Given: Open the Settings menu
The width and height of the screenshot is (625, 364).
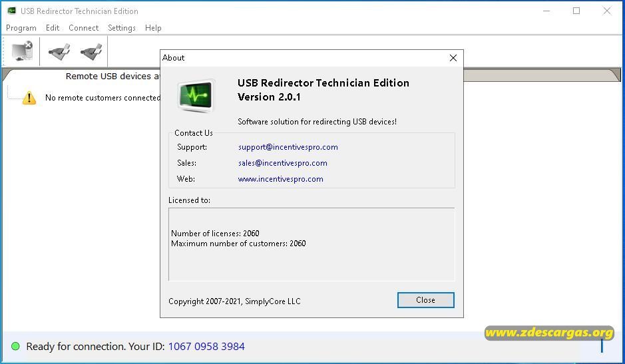Looking at the screenshot, I should (122, 28).
